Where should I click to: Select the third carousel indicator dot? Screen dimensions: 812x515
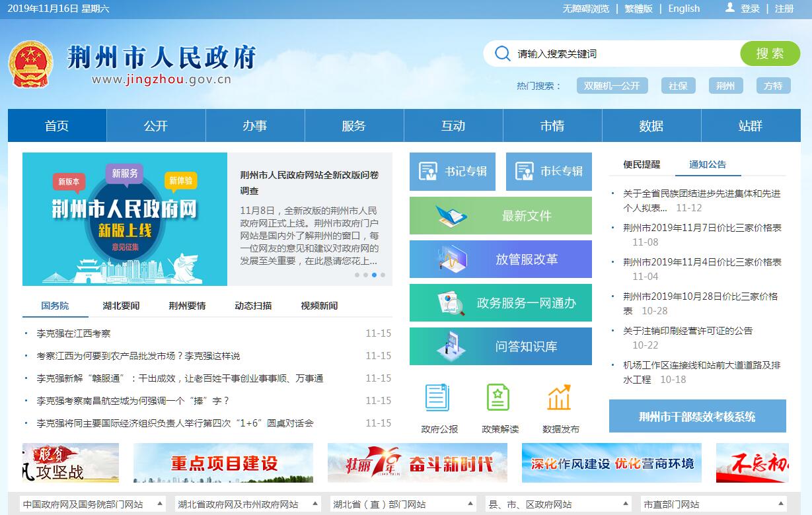click(374, 275)
